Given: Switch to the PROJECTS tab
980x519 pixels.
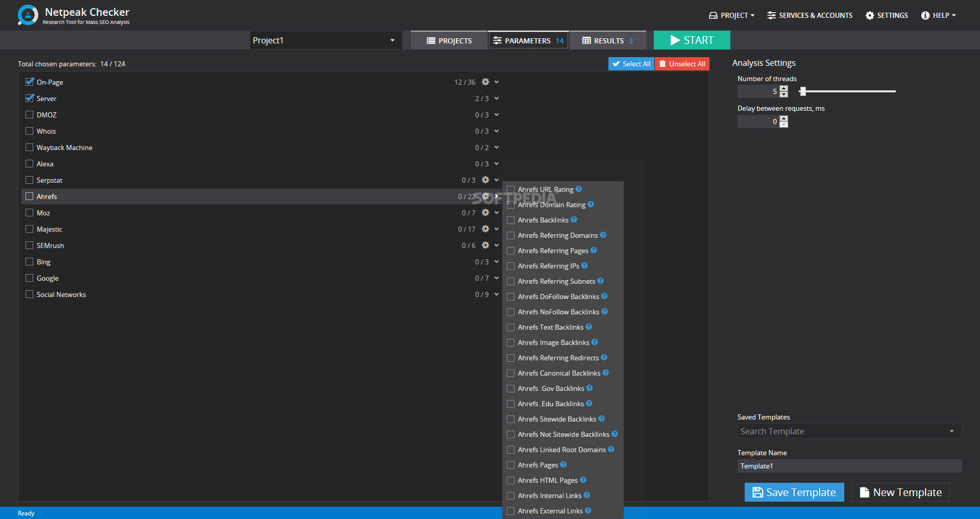Looking at the screenshot, I should click(x=449, y=40).
